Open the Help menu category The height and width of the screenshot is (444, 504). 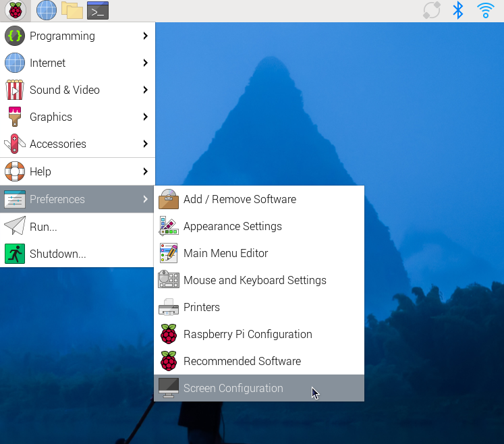(x=78, y=171)
